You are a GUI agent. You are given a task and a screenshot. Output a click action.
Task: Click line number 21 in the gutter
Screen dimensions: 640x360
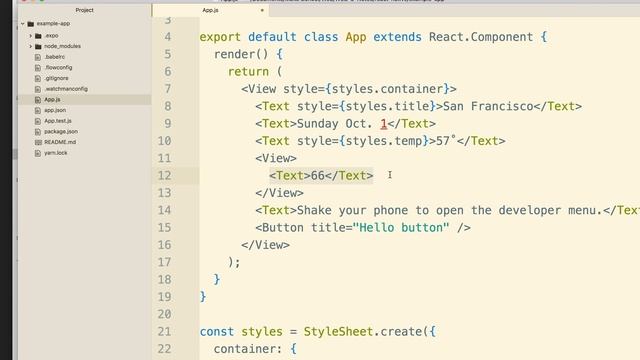[x=164, y=331]
